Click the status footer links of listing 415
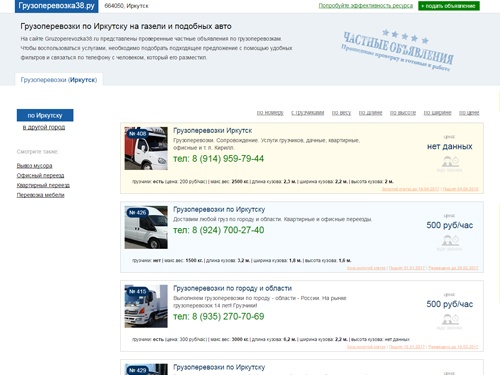Screen dimensions: 500x375 [x=412, y=347]
